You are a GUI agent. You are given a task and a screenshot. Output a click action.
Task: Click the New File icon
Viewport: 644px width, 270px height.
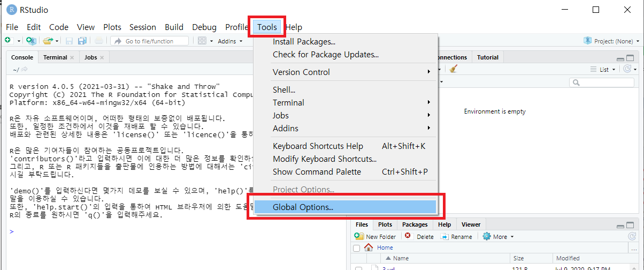(x=8, y=41)
